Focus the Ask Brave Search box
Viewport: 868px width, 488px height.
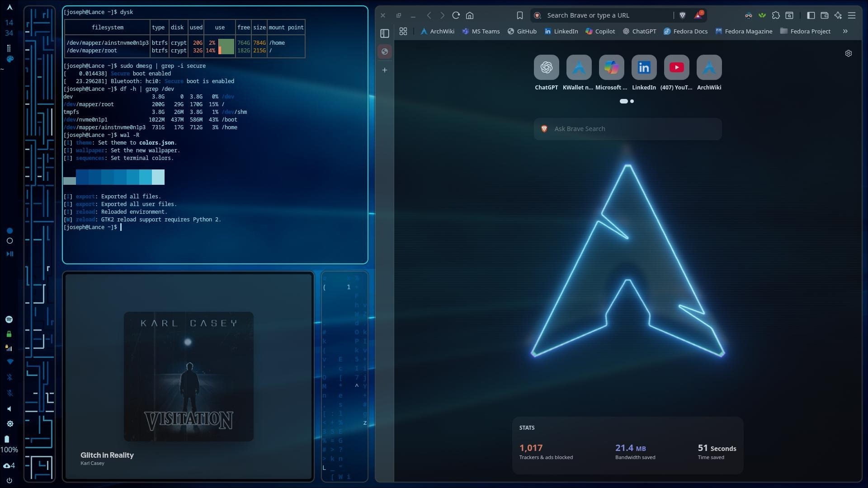point(628,129)
